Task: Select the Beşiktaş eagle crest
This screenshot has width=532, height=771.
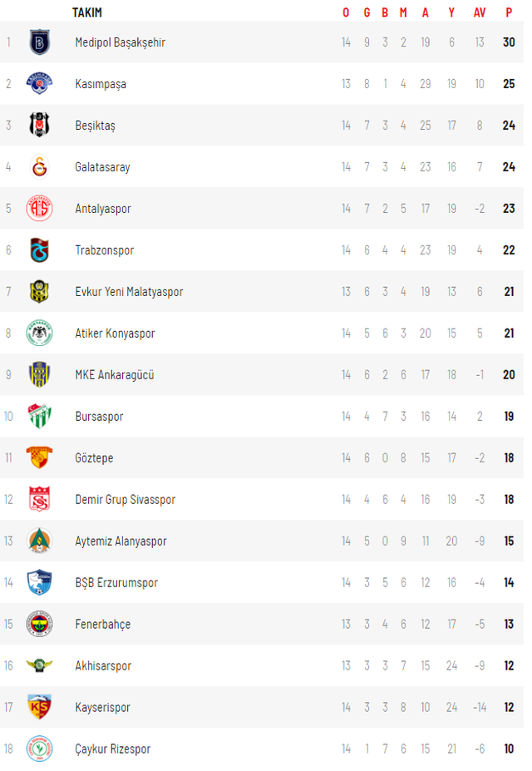Action: coord(40,125)
